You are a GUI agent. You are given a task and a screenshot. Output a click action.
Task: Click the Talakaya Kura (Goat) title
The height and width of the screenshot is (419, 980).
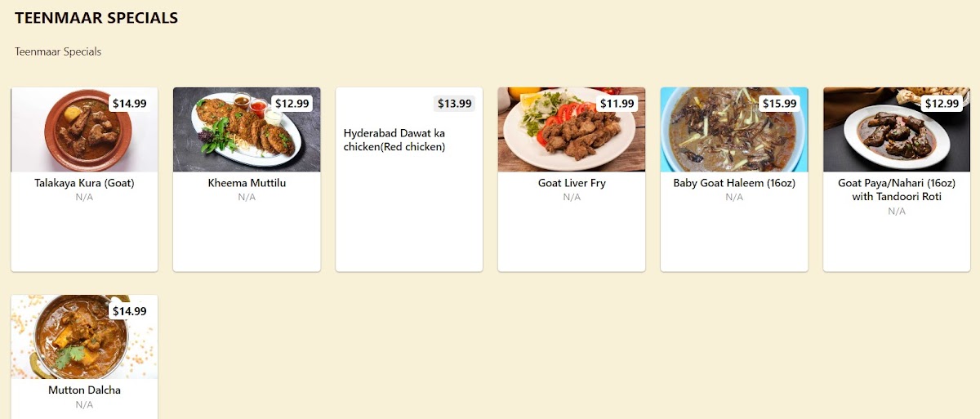(84, 183)
